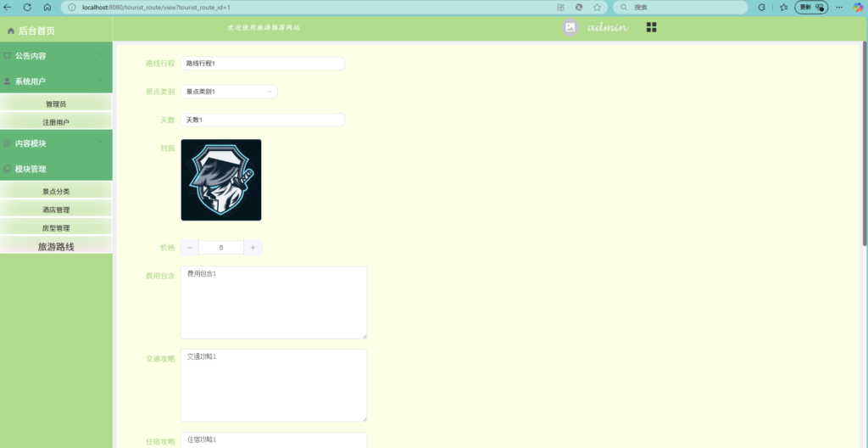
Task: Click the browser address bar URL
Action: [x=156, y=7]
